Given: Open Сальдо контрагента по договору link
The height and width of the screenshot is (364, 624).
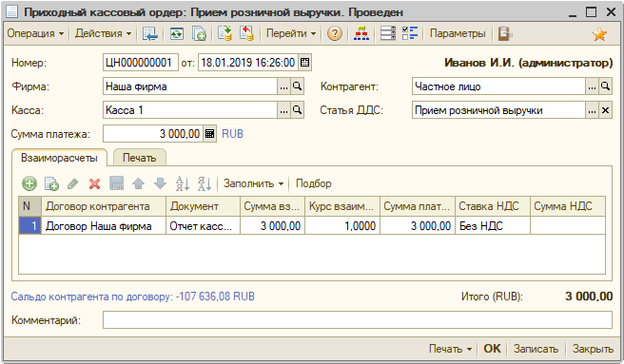Looking at the screenshot, I should pos(132,297).
